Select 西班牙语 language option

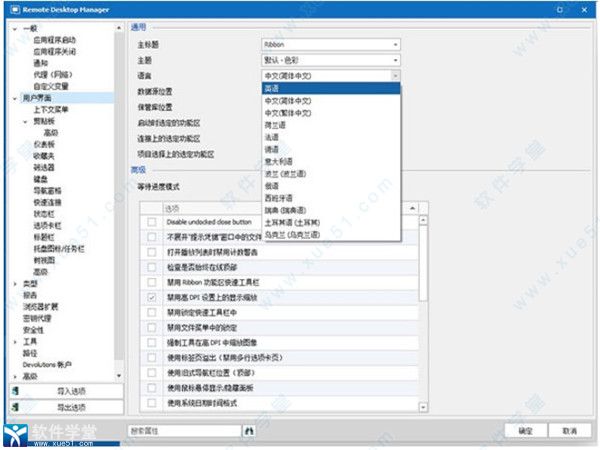[331, 198]
